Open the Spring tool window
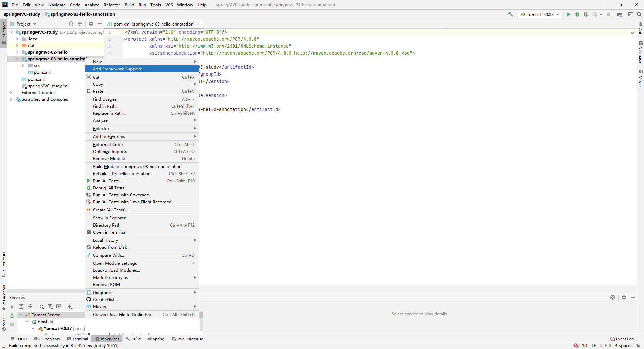Screen dimensions: 644x349 pyautogui.click(x=156, y=339)
